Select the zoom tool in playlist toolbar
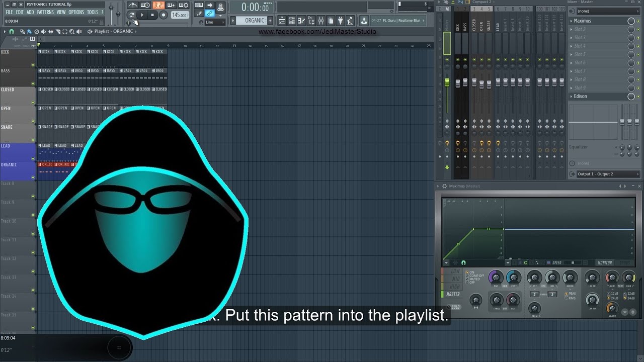 tap(72, 31)
